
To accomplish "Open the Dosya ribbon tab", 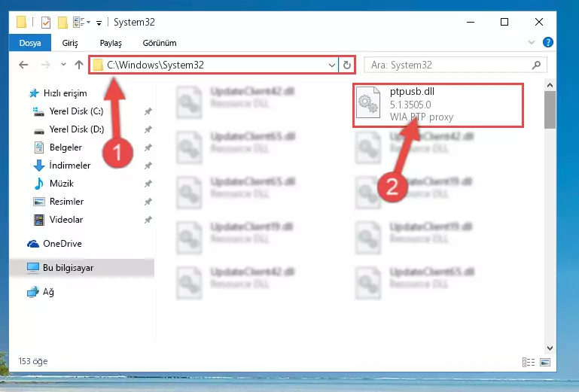I will 30,43.
